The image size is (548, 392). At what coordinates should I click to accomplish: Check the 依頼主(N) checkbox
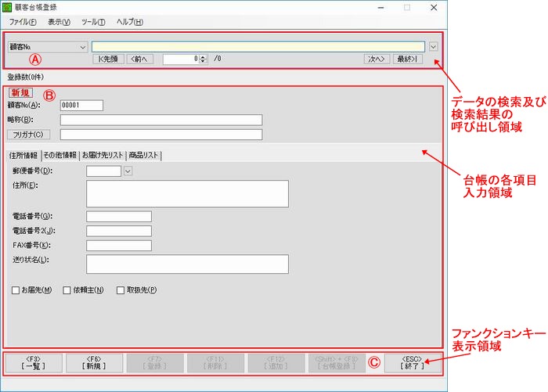67,290
